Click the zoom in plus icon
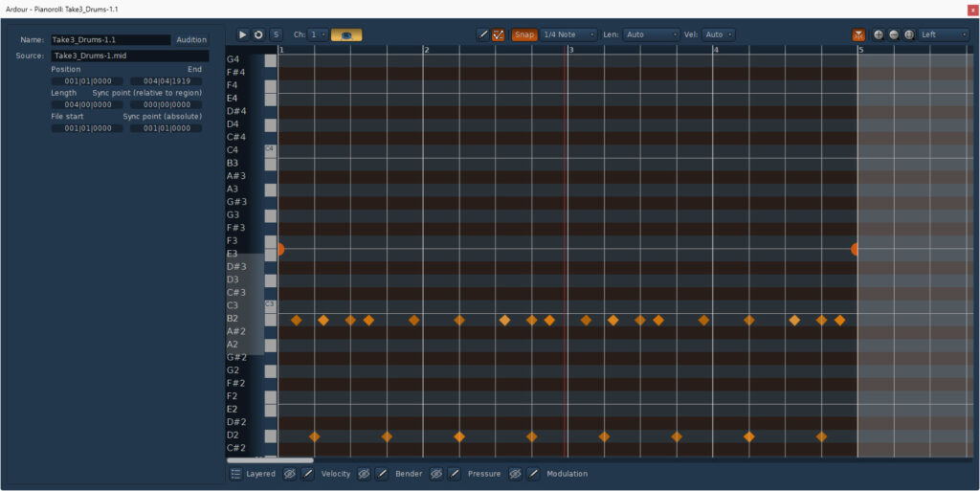The height and width of the screenshot is (491, 980). pos(879,34)
